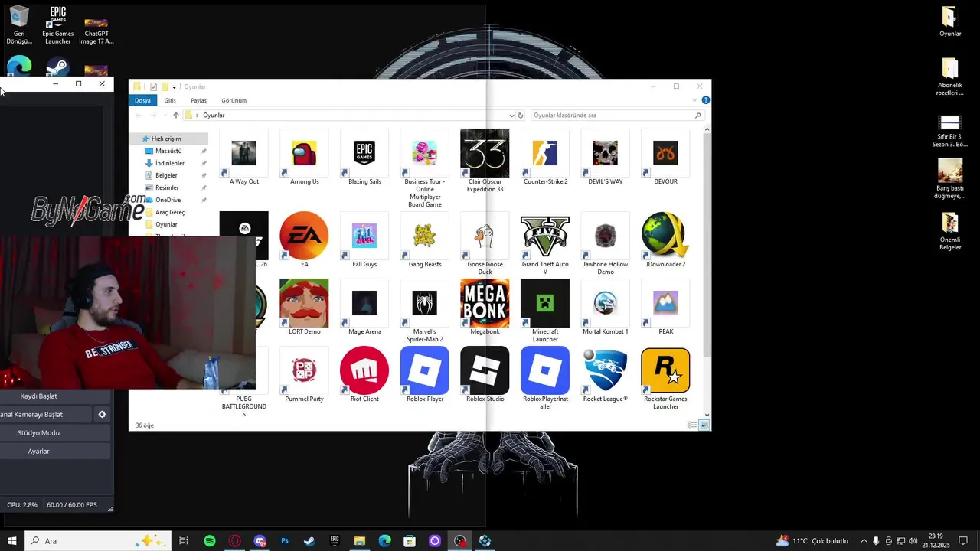Select the JDownloader 2 shortcut
The height and width of the screenshot is (551, 980).
665,240
